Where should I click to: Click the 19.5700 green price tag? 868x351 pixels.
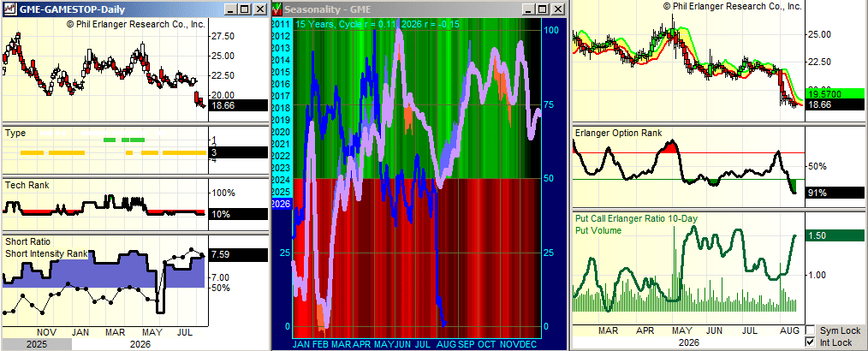(x=833, y=95)
